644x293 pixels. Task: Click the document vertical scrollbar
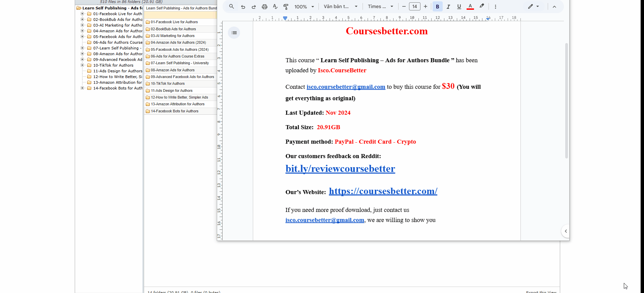[x=567, y=101]
